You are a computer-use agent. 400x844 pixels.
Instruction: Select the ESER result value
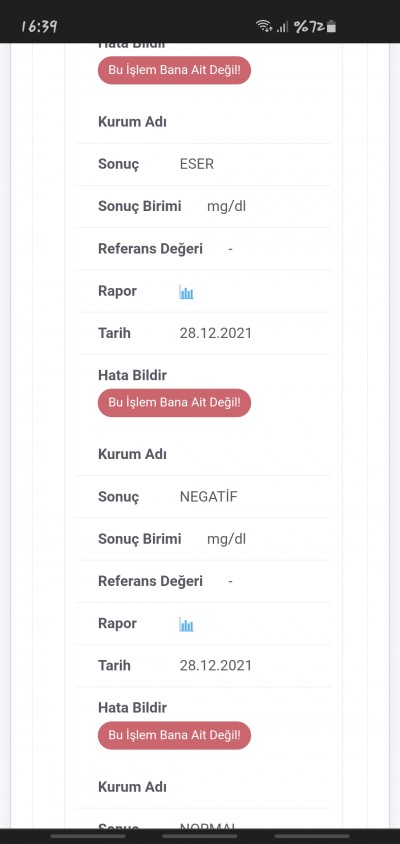point(197,164)
